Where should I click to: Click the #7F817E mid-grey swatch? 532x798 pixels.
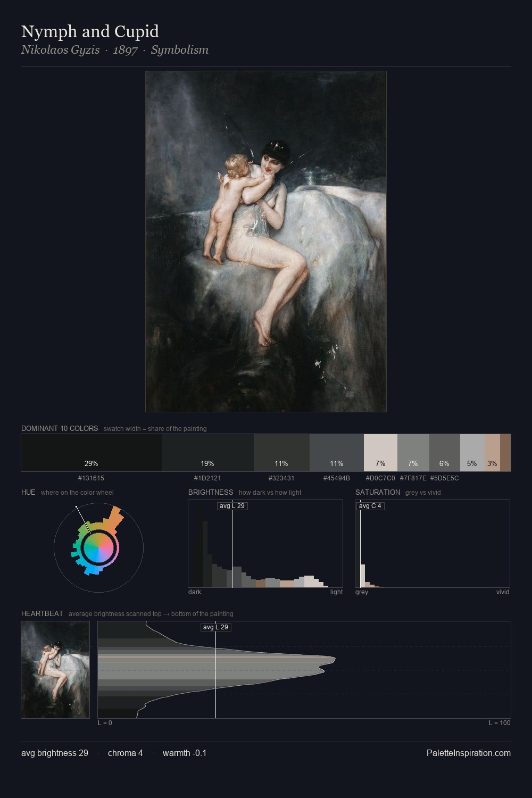point(413,453)
